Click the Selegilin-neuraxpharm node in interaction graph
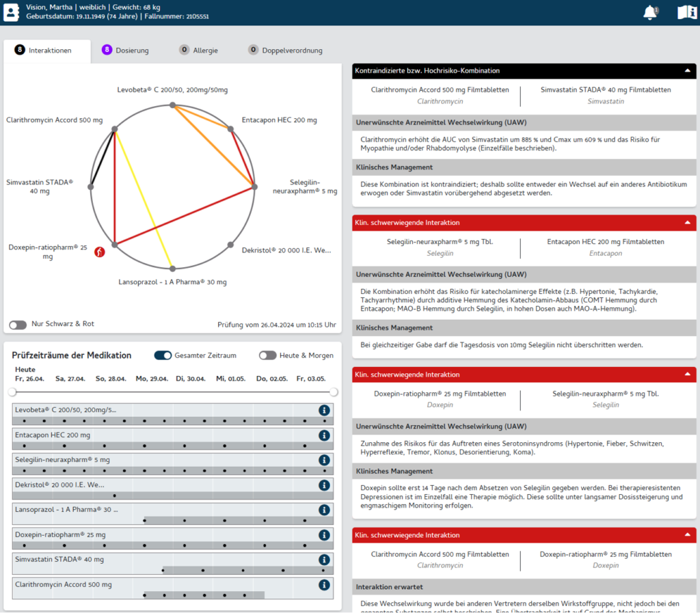The image size is (700, 613). coord(254,186)
